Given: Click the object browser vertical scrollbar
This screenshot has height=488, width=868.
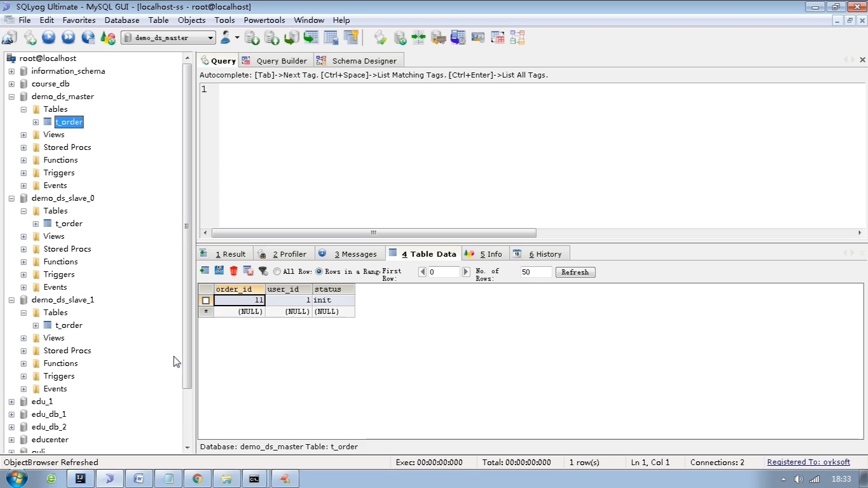Looking at the screenshot, I should click(187, 226).
